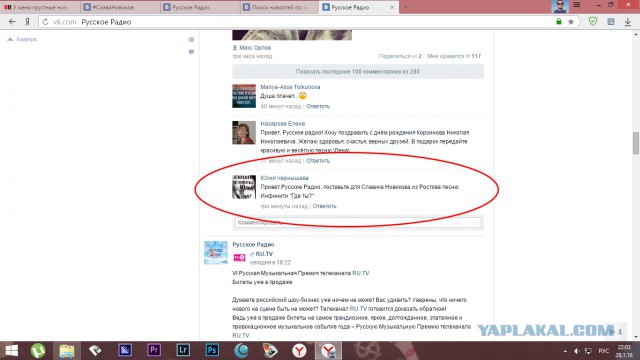Show hidden system tray icons arrow
This screenshot has width=640, height=360.
click(x=565, y=351)
